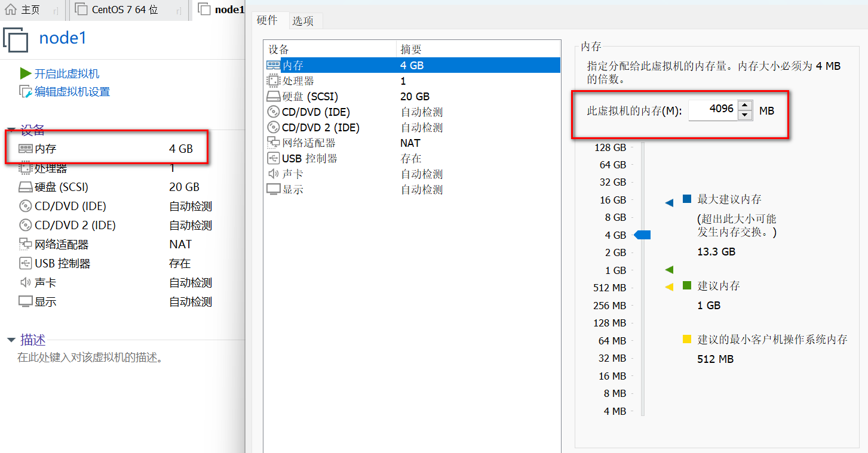Click the 硬盘 (SCSI) disk icon in left panel
Screen dimensions: 868x453
click(26, 187)
